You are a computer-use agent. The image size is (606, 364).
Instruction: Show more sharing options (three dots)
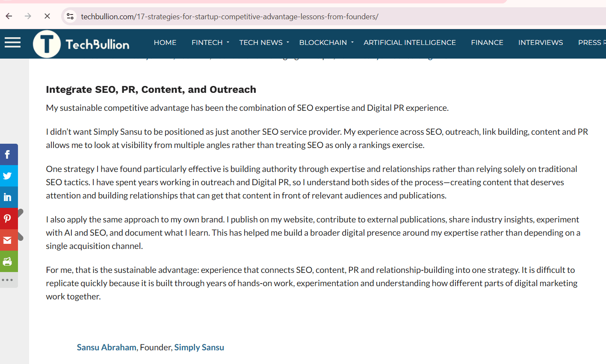coord(8,280)
